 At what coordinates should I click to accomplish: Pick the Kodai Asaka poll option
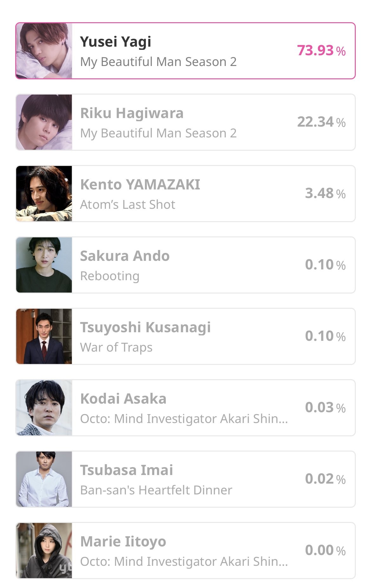(185, 408)
